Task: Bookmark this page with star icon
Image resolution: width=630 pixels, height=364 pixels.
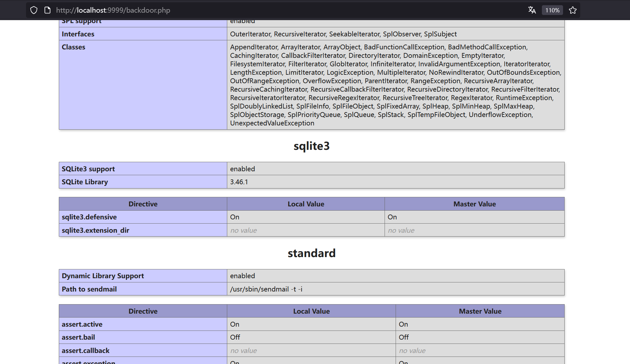Action: click(573, 10)
